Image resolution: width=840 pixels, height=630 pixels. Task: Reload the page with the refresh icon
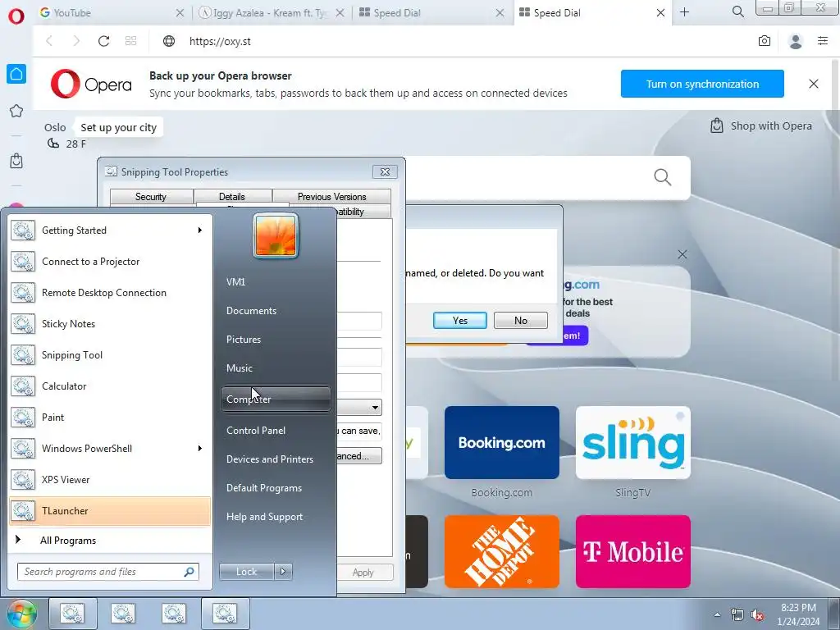(x=104, y=41)
